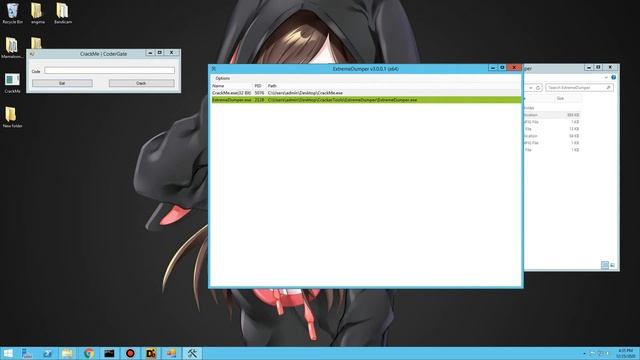The width and height of the screenshot is (640, 360).
Task: Click the CrackMe window title bar icon
Action: coord(31,53)
